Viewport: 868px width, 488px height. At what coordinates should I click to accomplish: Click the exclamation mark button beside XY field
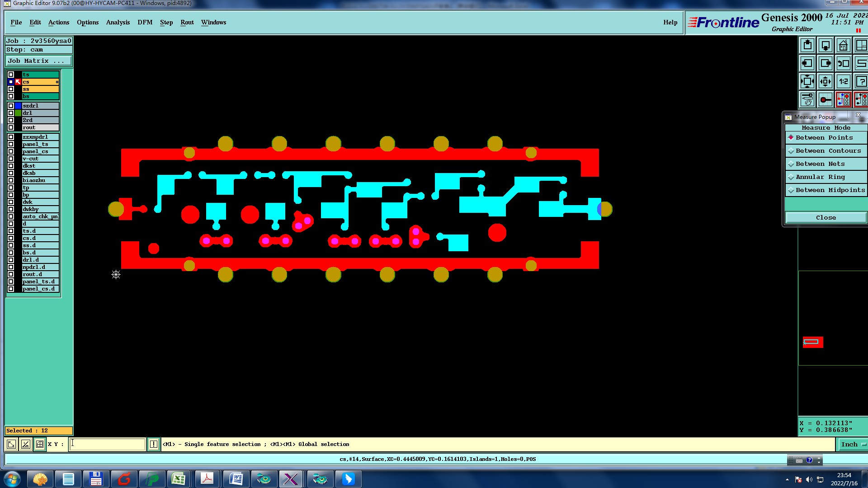[x=154, y=444]
